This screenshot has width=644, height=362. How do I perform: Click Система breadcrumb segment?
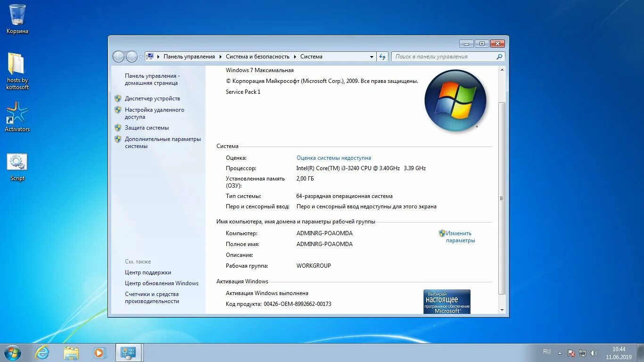coord(311,57)
